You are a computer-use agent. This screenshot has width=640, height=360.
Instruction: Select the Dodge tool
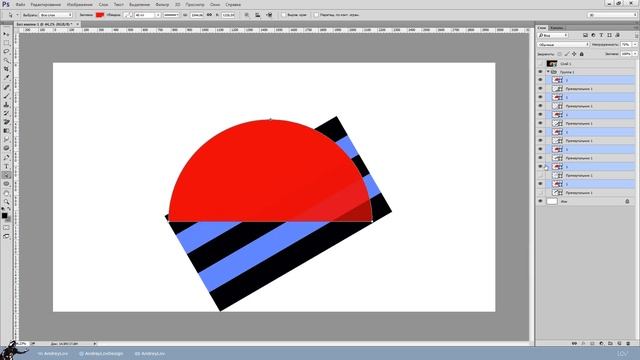(x=6, y=148)
